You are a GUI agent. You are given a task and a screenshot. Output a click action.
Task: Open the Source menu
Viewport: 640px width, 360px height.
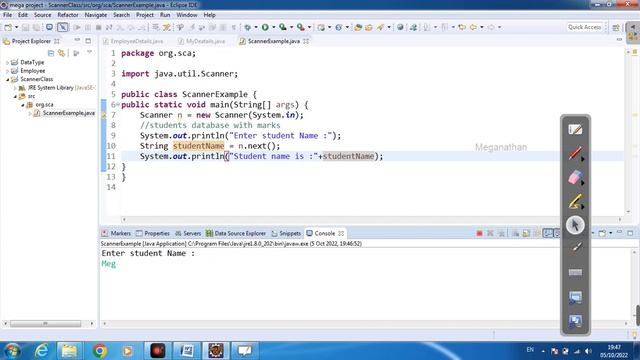pyautogui.click(x=42, y=15)
